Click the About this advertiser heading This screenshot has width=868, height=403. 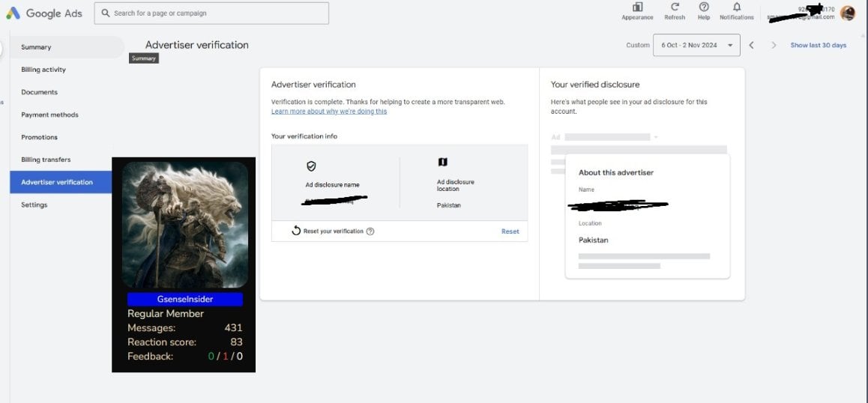coord(616,173)
